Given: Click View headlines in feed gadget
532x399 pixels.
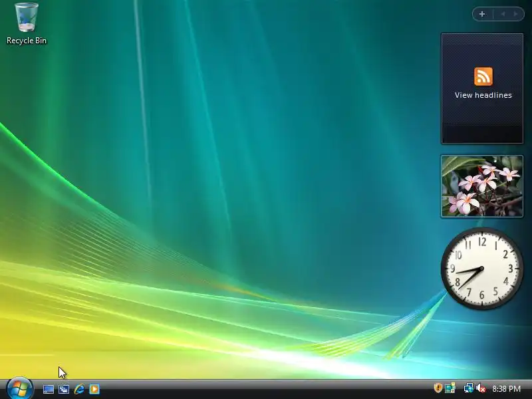Looking at the screenshot, I should pyautogui.click(x=483, y=95).
